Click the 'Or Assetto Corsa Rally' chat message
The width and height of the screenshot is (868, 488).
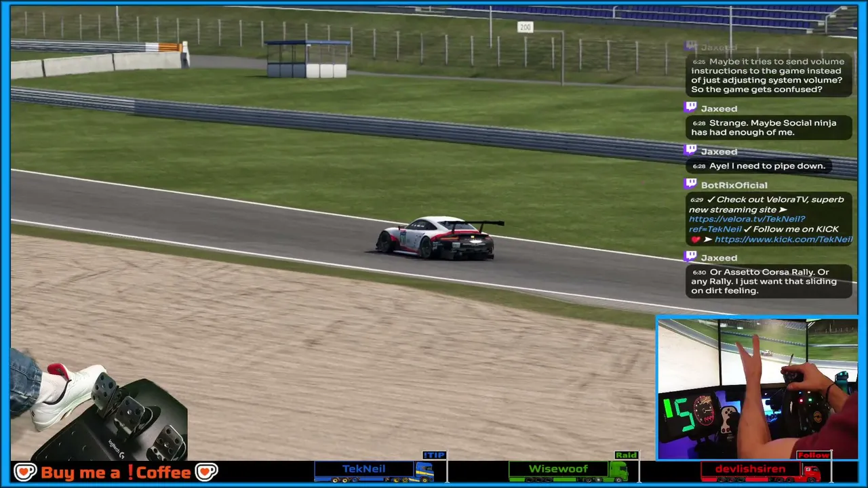769,281
